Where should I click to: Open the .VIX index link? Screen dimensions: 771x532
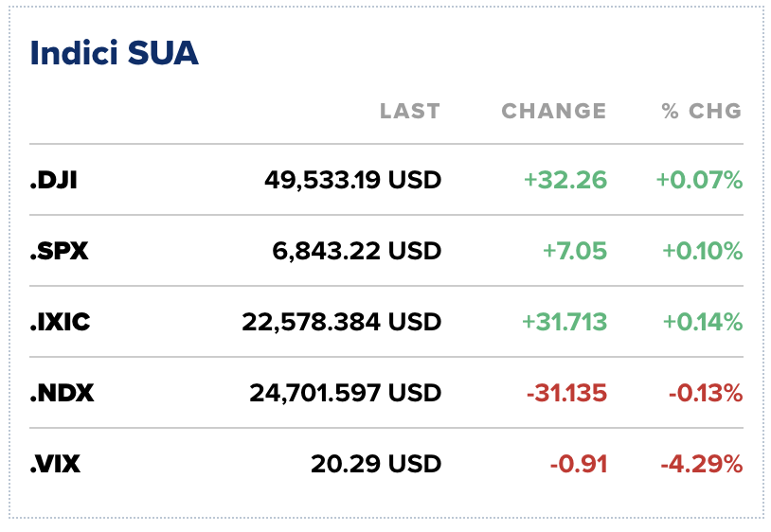coord(56,464)
